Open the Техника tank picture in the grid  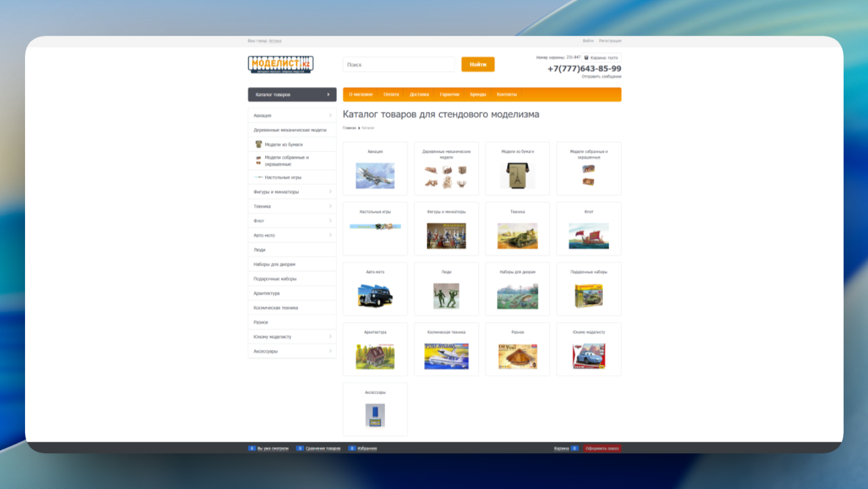click(517, 236)
